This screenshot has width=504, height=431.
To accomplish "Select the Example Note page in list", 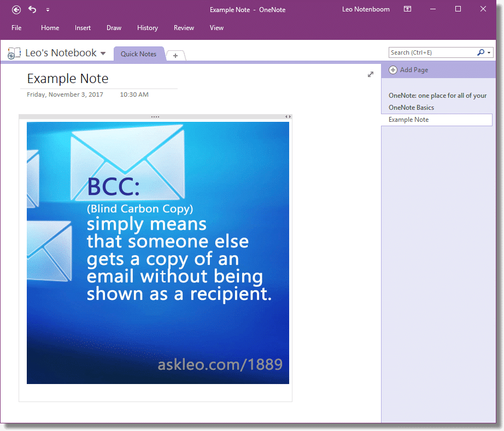I will click(437, 120).
